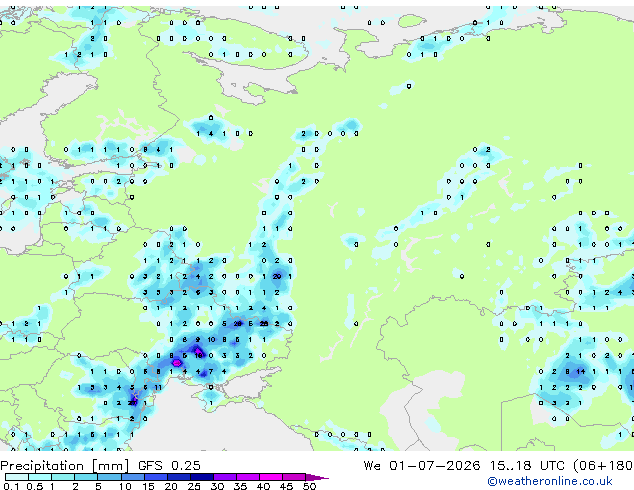Select the 35–40 mm legend color box
The width and height of the screenshot is (634, 490).
248,477
